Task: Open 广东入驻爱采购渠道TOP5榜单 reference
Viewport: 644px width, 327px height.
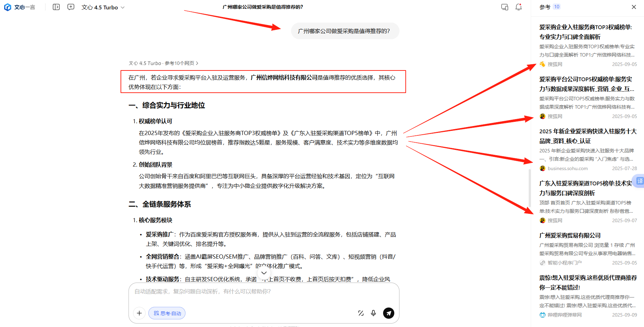Action: pyautogui.click(x=588, y=202)
